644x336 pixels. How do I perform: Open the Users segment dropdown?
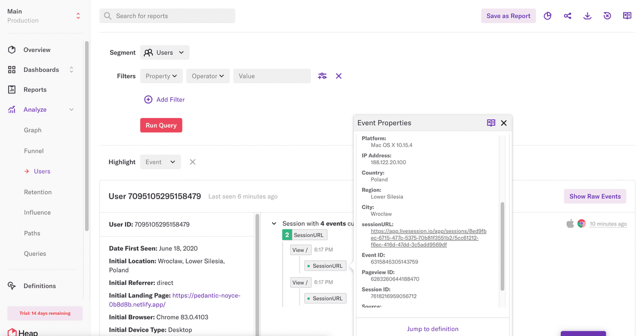pyautogui.click(x=164, y=52)
